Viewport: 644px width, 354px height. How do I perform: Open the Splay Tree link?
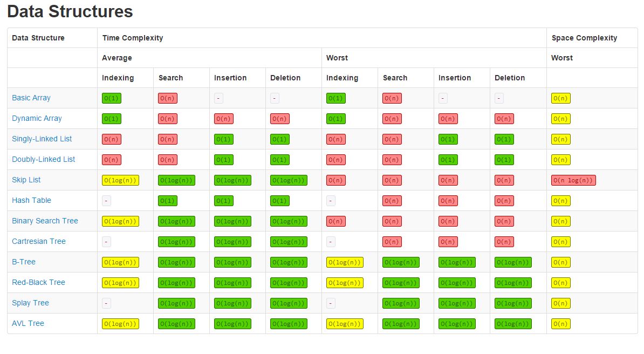point(30,303)
